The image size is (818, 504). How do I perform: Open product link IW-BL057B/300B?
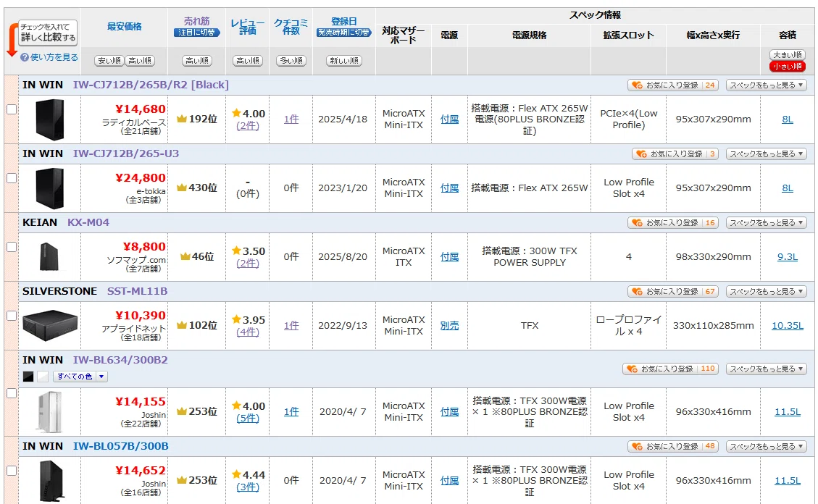[x=120, y=446]
